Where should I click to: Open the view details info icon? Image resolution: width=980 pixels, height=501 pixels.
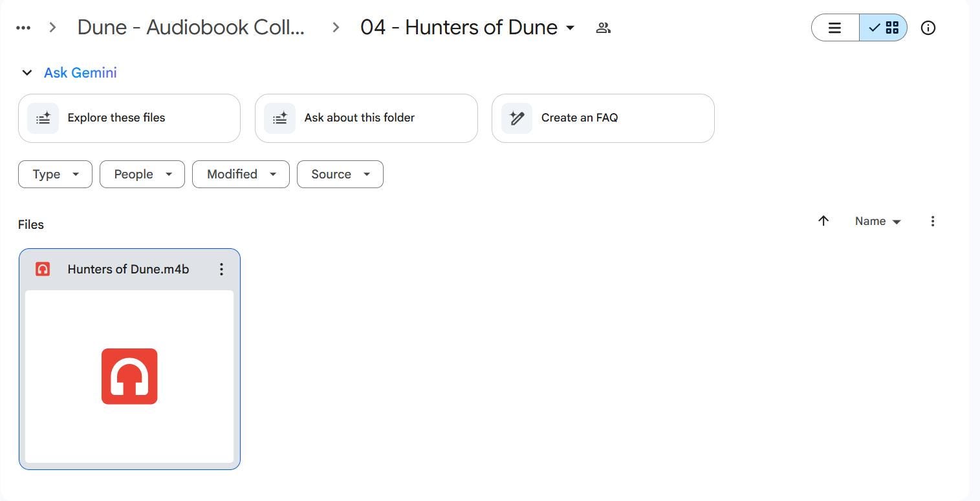tap(928, 28)
